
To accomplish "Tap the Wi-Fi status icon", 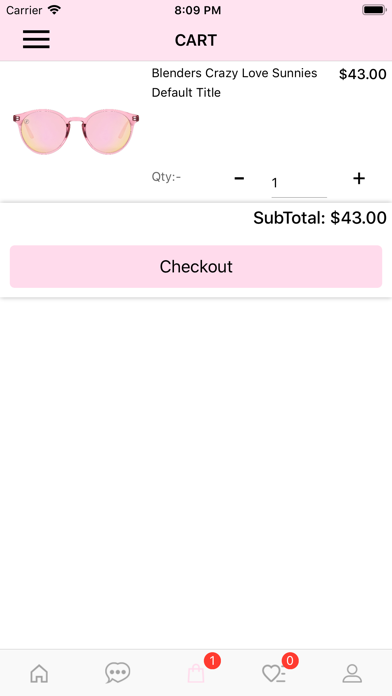I will [x=54, y=10].
